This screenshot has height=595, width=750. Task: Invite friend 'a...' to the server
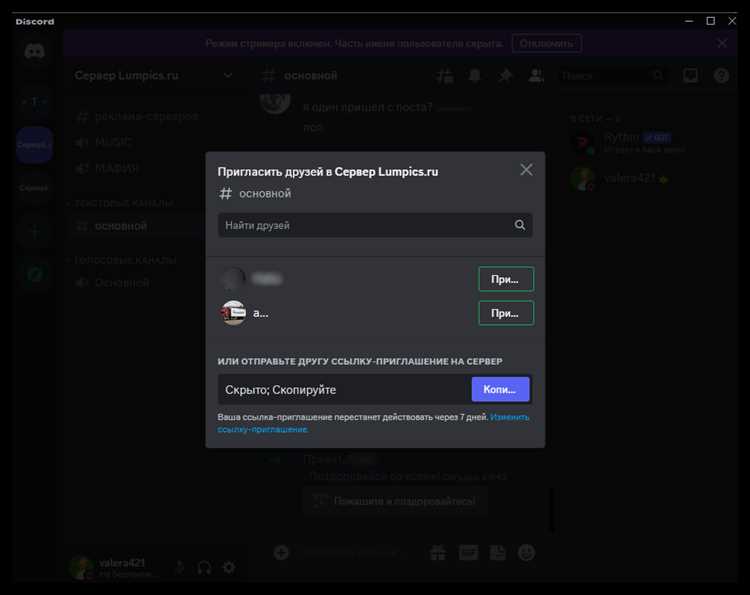(506, 313)
